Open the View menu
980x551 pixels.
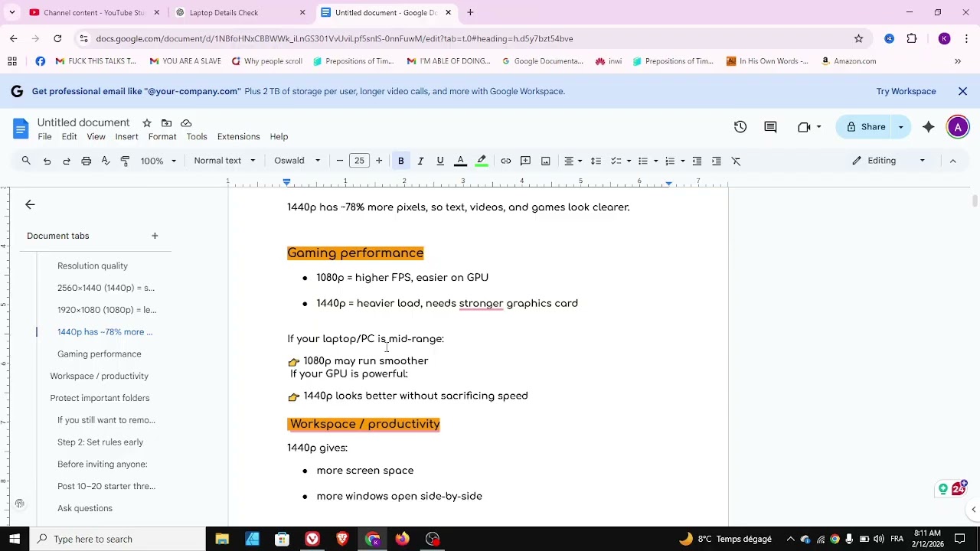click(96, 137)
